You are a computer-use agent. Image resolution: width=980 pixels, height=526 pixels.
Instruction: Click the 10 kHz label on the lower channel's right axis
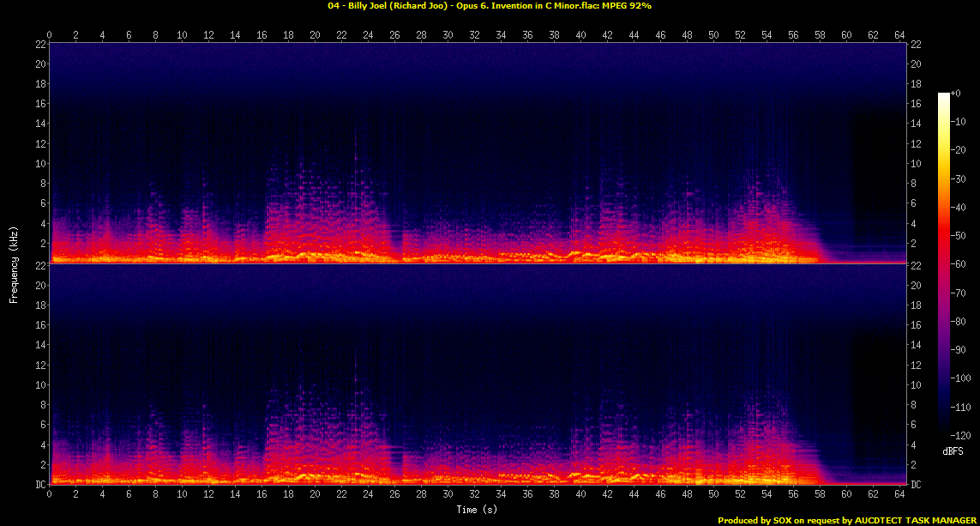[916, 384]
